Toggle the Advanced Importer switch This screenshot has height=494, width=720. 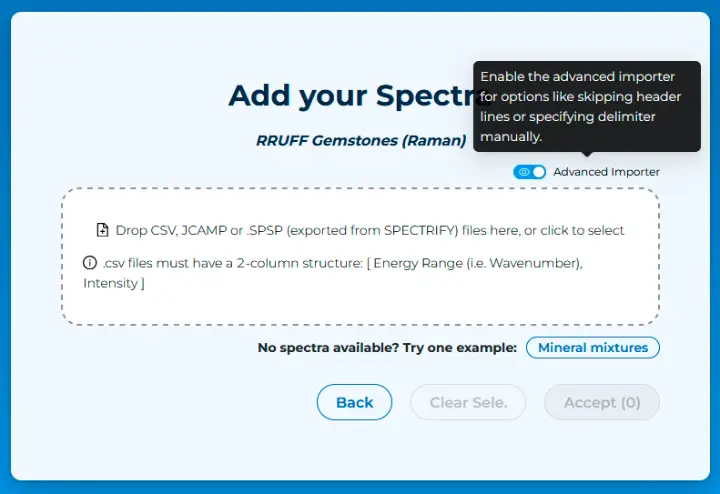click(x=529, y=172)
